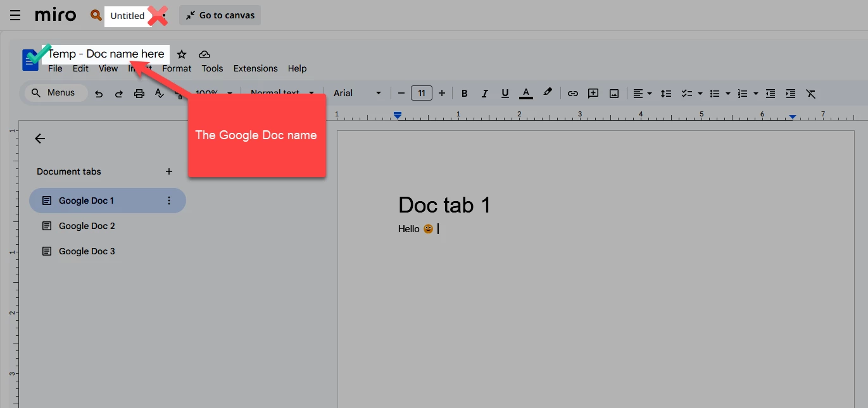Open the Help menu
Image resolution: width=868 pixels, height=408 pixels.
[297, 68]
